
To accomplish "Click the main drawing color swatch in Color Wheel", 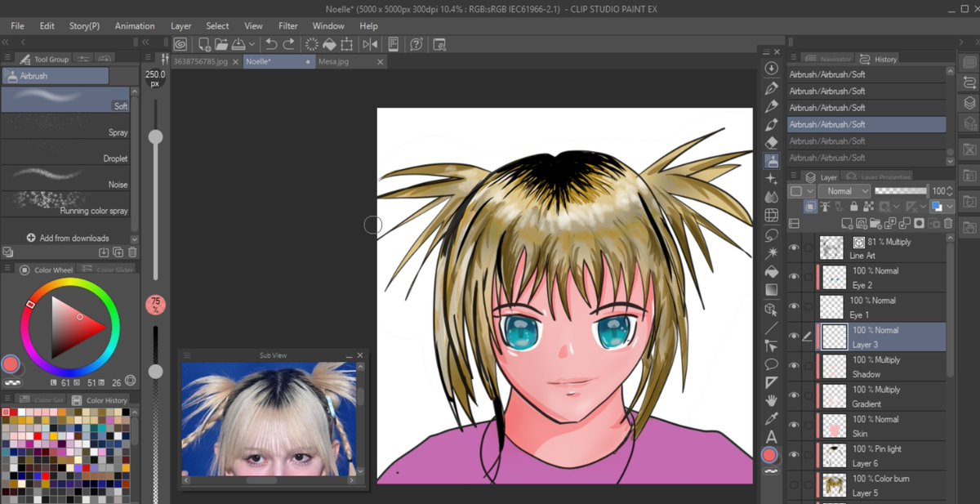I will pyautogui.click(x=10, y=364).
